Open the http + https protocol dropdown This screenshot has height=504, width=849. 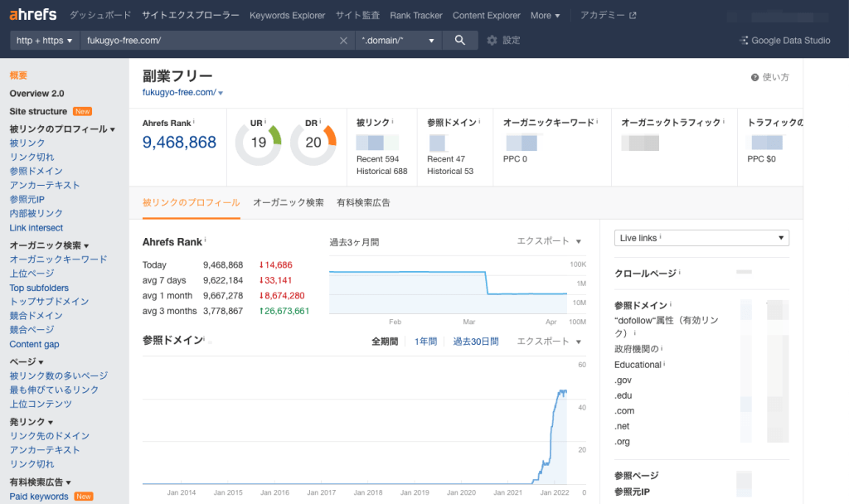click(45, 40)
